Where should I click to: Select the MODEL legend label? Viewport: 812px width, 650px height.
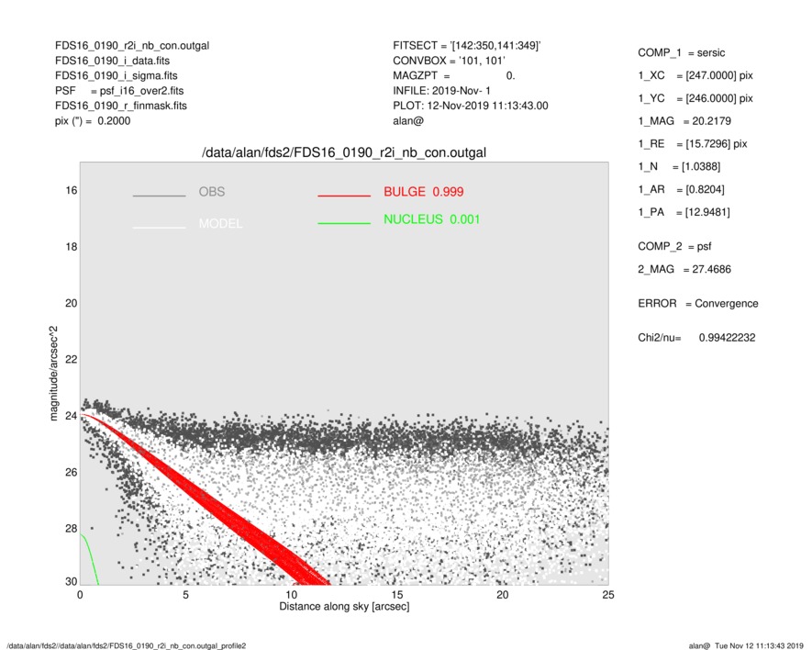tap(220, 224)
